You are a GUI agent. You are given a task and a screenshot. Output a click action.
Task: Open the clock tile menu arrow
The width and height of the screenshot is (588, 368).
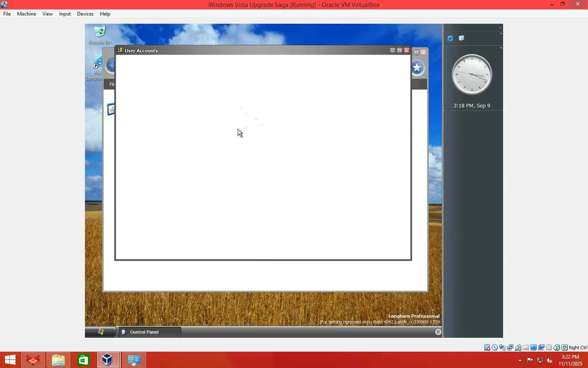(x=501, y=48)
